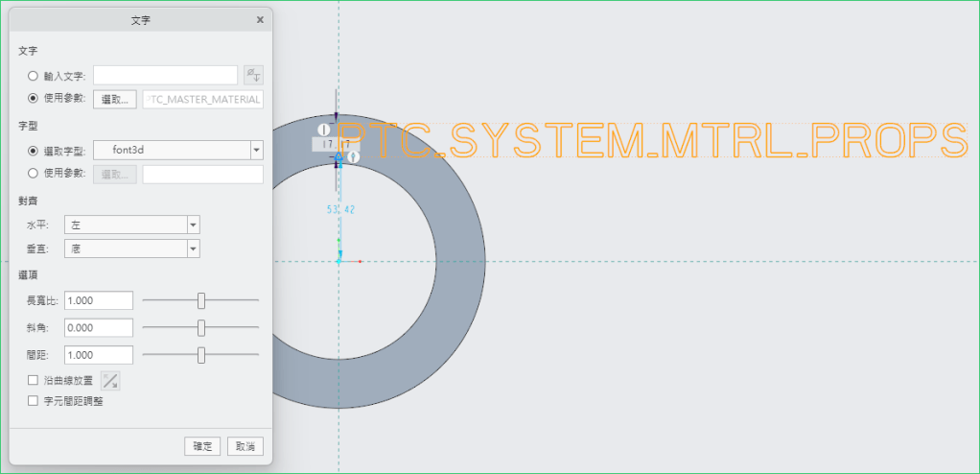Click the 選取... parameter button
The image size is (980, 474).
tap(115, 99)
